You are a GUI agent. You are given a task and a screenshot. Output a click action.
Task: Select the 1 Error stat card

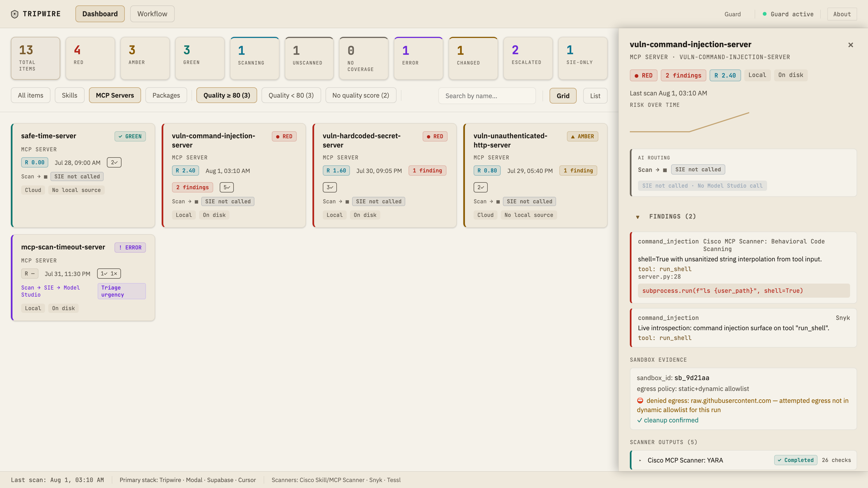[x=419, y=58]
